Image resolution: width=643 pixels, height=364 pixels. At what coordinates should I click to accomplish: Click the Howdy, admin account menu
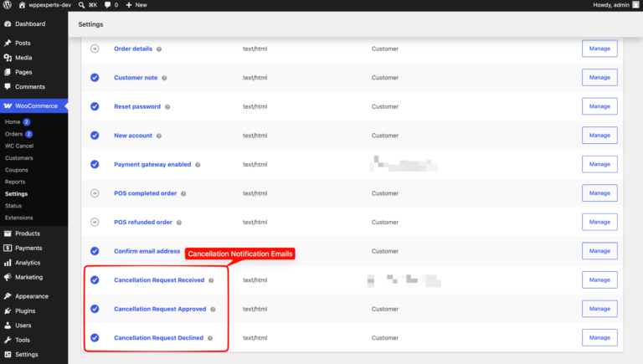point(616,5)
